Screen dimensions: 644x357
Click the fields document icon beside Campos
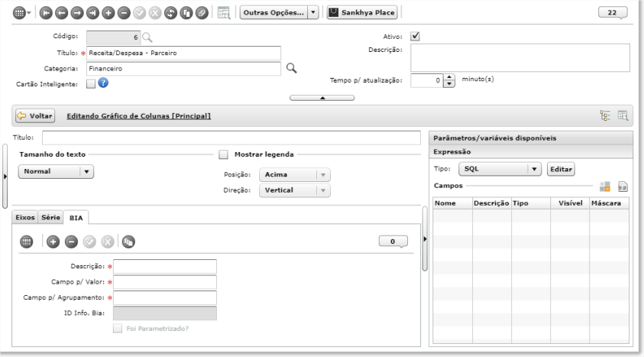pos(623,187)
